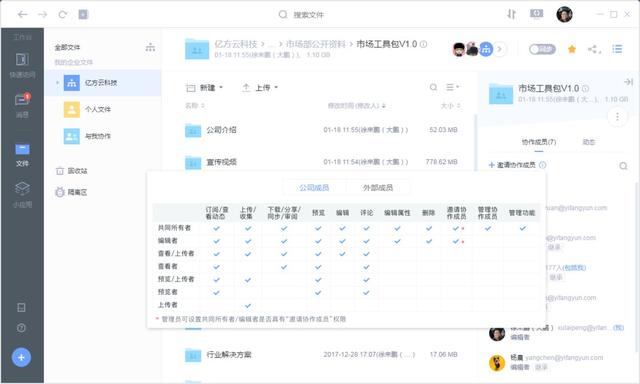The height and width of the screenshot is (384, 640).
Task: Open the user profile avatar
Action: [x=564, y=15]
